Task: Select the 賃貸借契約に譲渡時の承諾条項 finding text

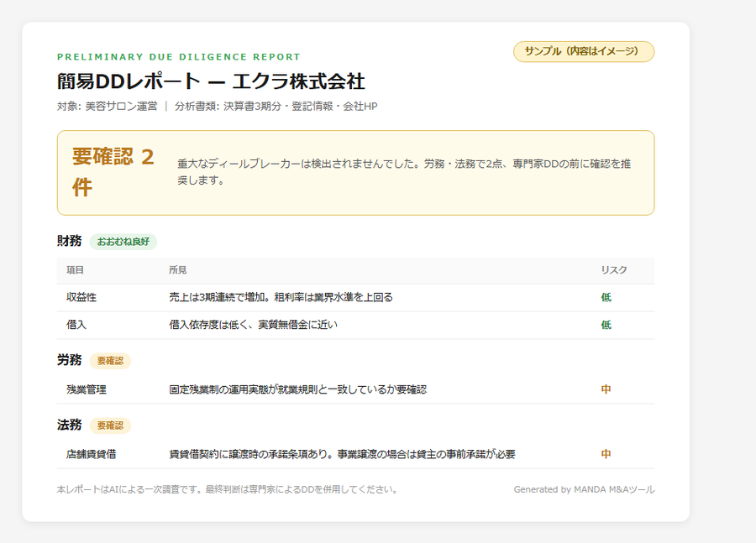Action: click(x=343, y=454)
